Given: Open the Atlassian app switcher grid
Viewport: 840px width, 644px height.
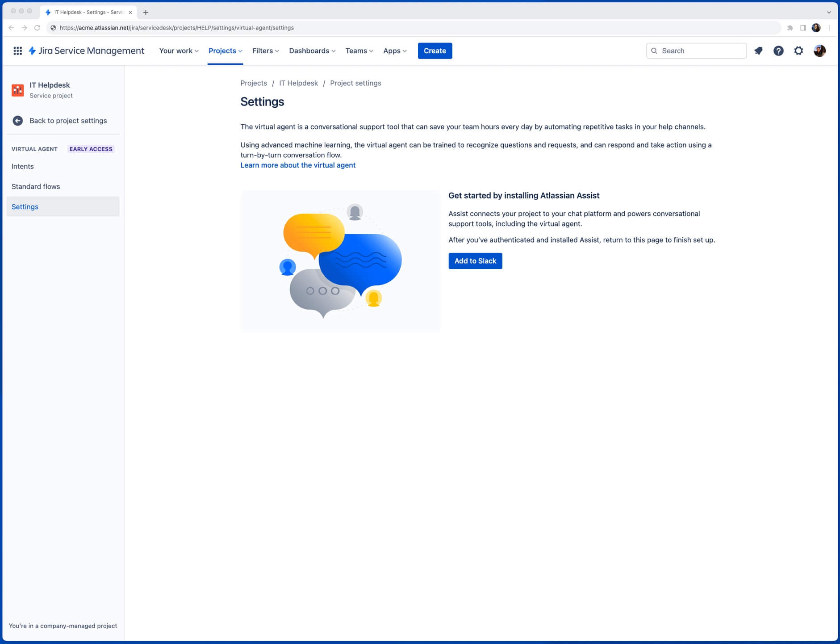Looking at the screenshot, I should click(17, 51).
